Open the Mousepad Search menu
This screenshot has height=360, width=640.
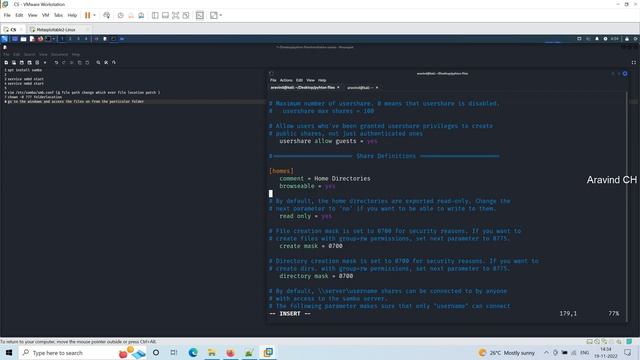[29, 54]
